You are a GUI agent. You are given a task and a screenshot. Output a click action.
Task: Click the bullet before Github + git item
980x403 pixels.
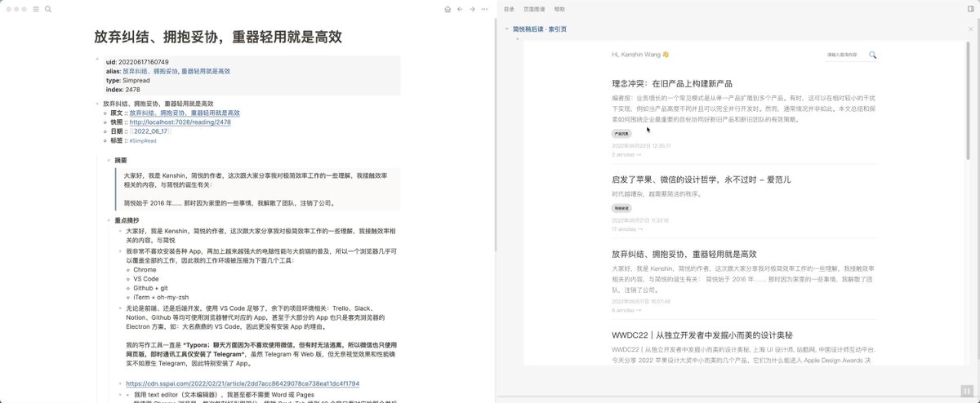(x=128, y=287)
